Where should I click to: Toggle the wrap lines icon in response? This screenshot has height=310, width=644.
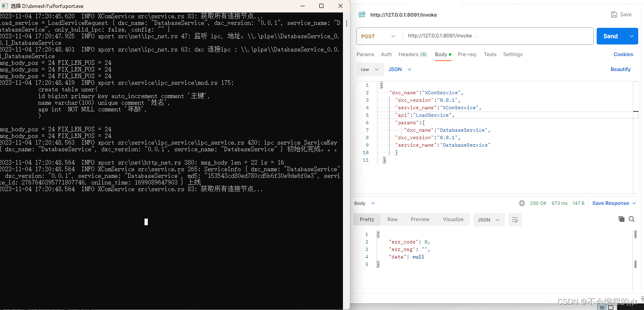point(515,220)
